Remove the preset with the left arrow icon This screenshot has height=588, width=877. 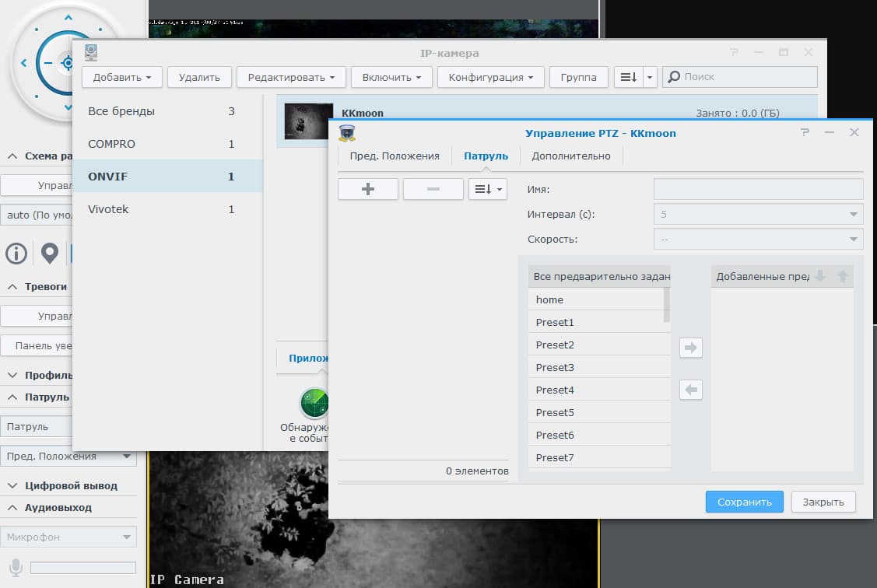tap(691, 390)
